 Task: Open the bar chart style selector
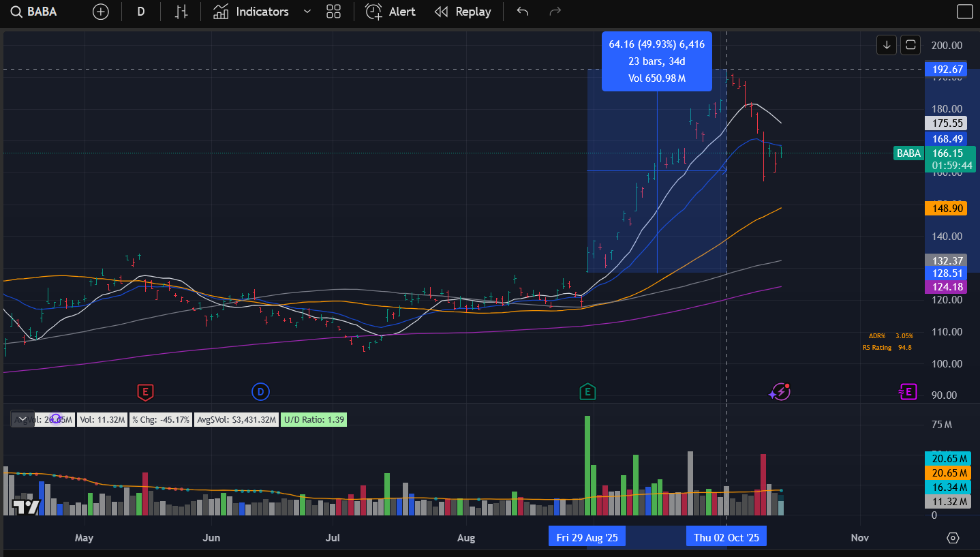(181, 12)
